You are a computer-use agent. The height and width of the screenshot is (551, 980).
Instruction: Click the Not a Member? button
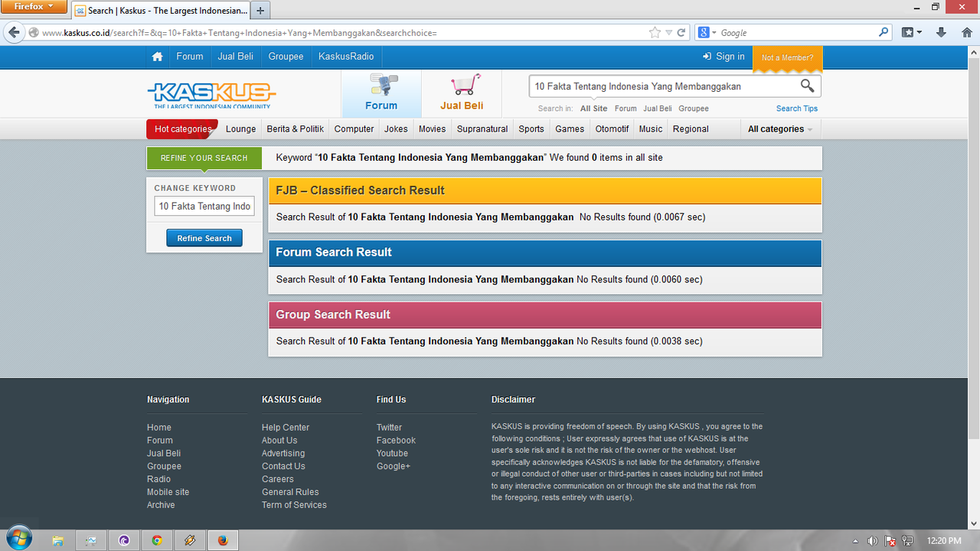pyautogui.click(x=788, y=58)
